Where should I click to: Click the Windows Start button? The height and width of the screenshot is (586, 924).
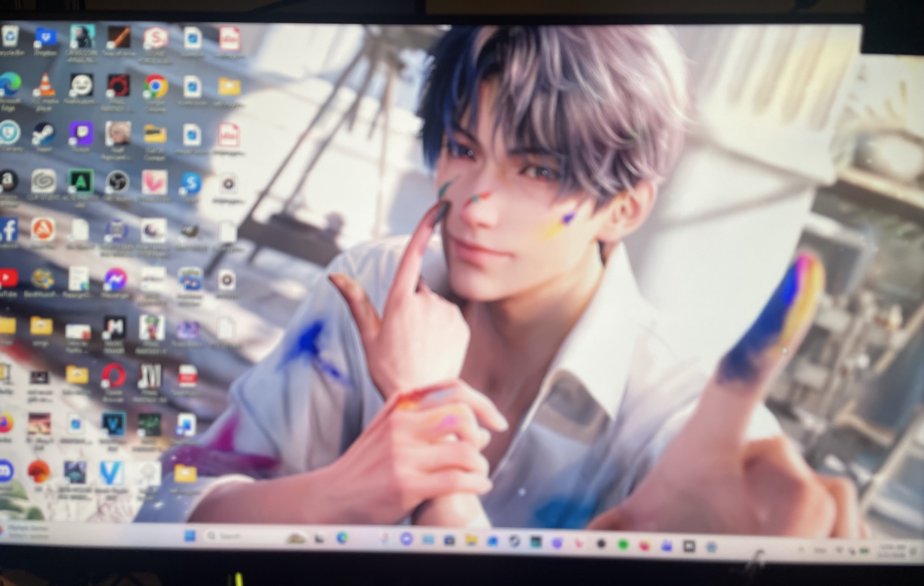[x=190, y=536]
